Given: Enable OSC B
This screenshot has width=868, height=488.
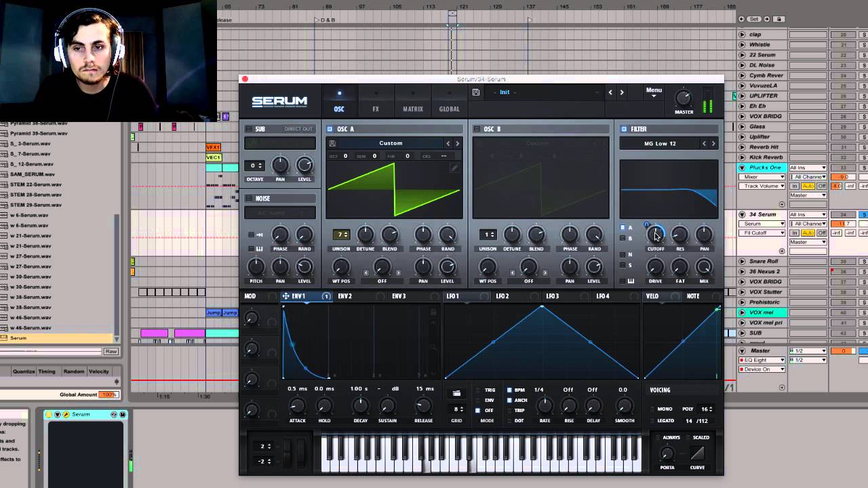Looking at the screenshot, I should click(x=477, y=129).
